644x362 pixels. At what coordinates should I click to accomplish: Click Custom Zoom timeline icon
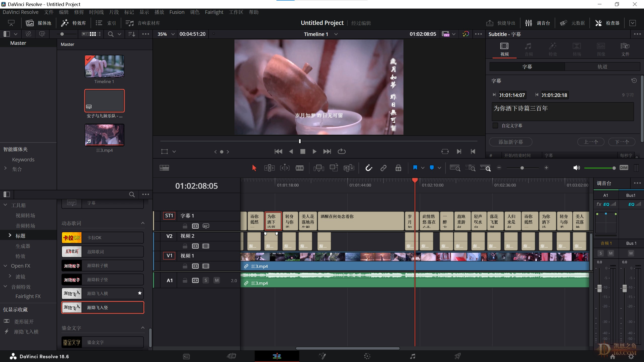[x=486, y=168]
